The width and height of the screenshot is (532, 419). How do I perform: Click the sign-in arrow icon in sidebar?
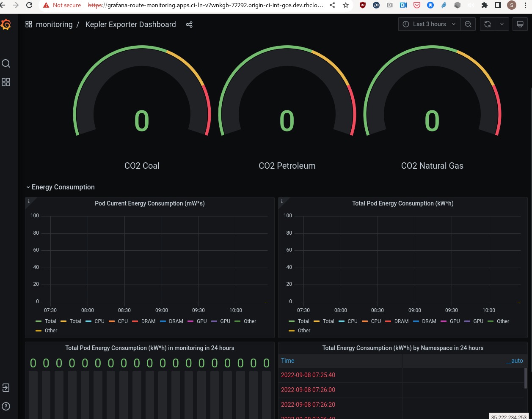click(x=6, y=388)
